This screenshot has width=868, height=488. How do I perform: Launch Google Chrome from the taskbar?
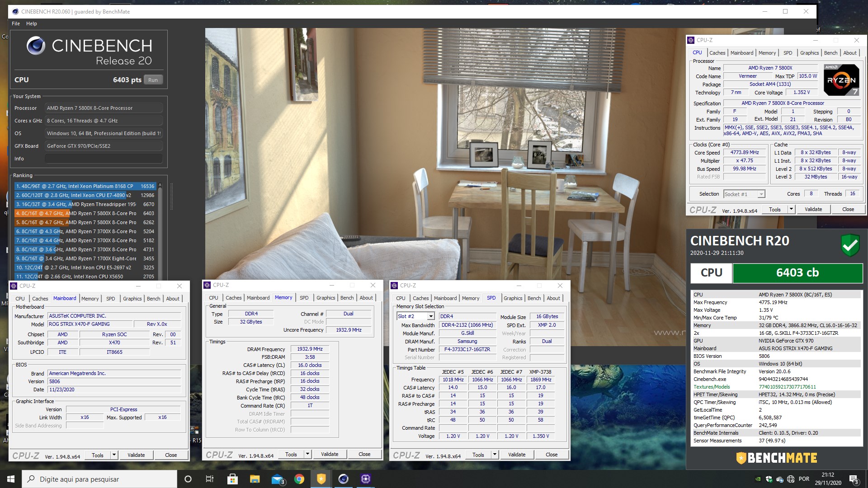click(x=299, y=479)
